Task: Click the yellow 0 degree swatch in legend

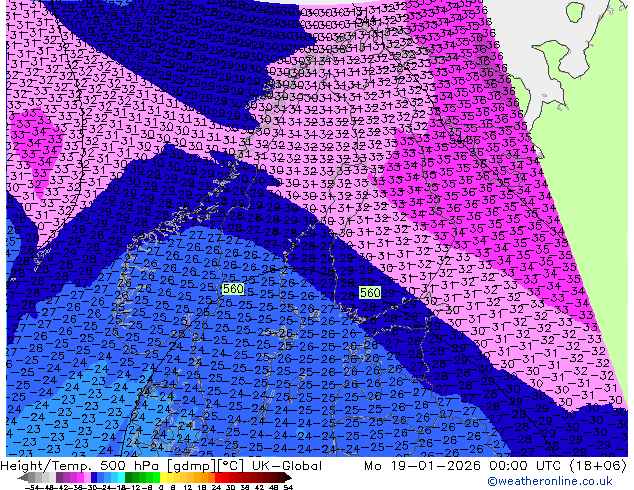Action: pos(163,477)
